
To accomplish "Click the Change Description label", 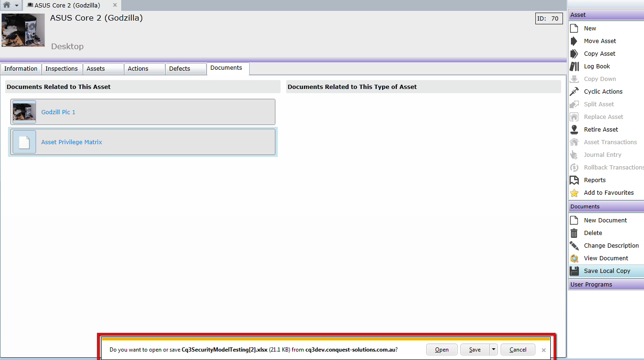I will coord(611,245).
